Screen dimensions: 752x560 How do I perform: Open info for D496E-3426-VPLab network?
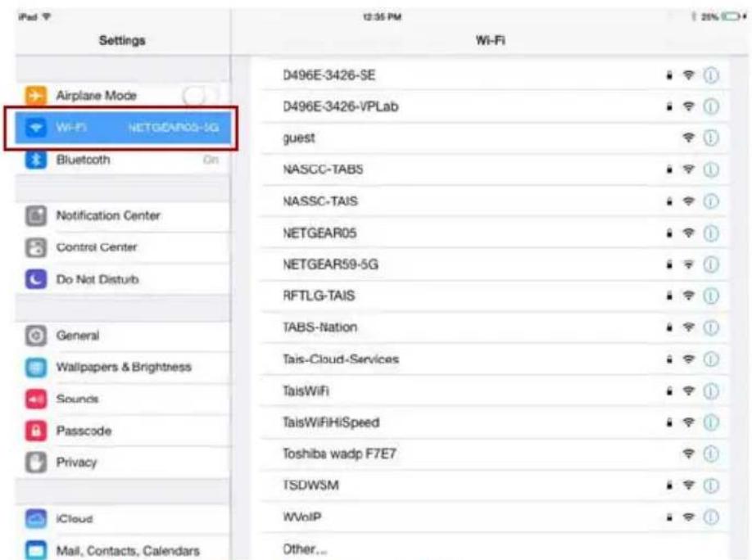[x=711, y=106]
